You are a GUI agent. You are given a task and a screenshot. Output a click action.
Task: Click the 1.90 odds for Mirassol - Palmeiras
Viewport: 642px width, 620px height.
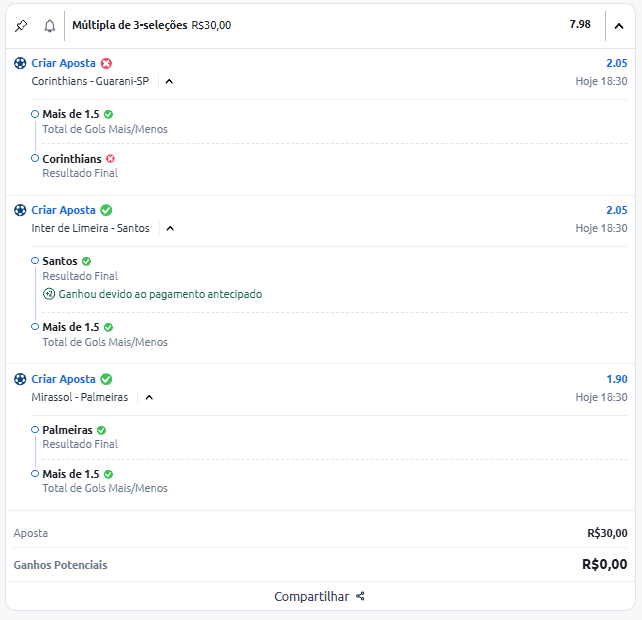pos(617,379)
